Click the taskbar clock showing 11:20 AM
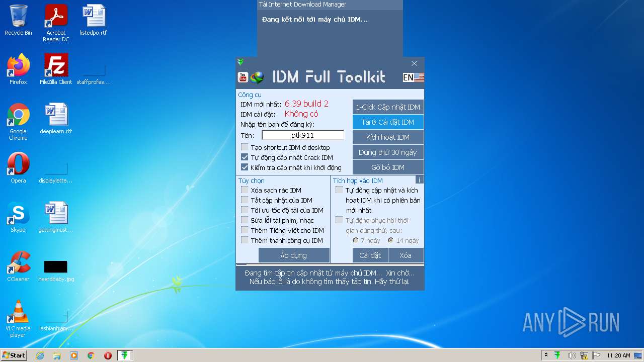The width and height of the screenshot is (644, 362). tap(618, 355)
